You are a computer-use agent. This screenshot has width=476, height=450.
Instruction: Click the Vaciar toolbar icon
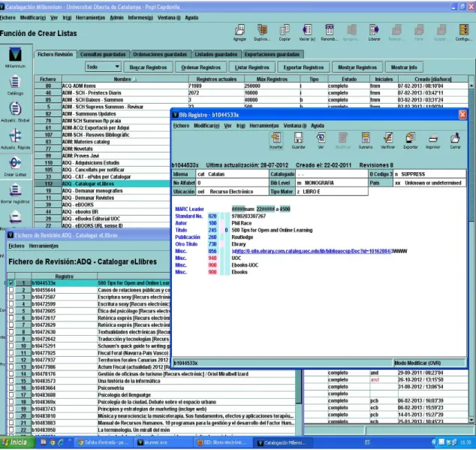click(x=307, y=32)
